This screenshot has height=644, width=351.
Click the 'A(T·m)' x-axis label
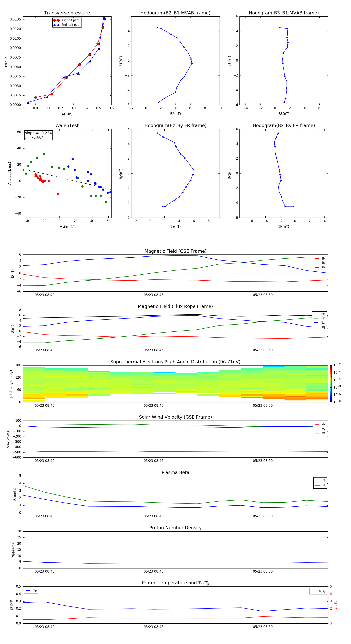[x=67, y=114]
